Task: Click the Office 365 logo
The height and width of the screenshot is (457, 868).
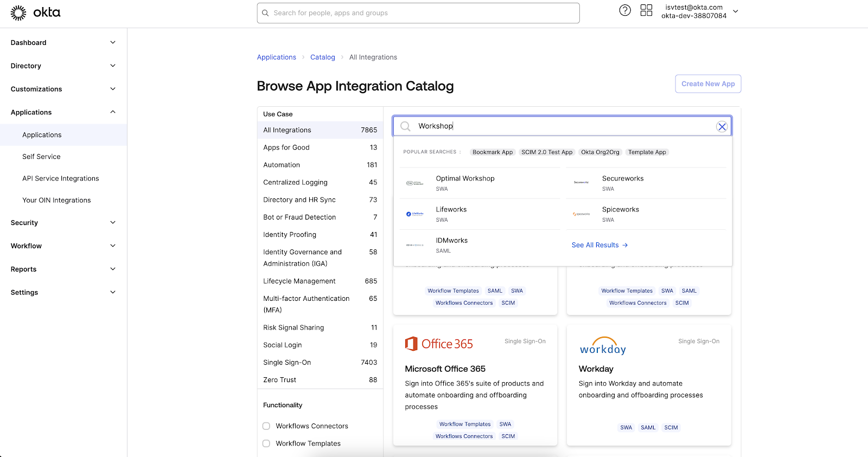Action: (439, 344)
